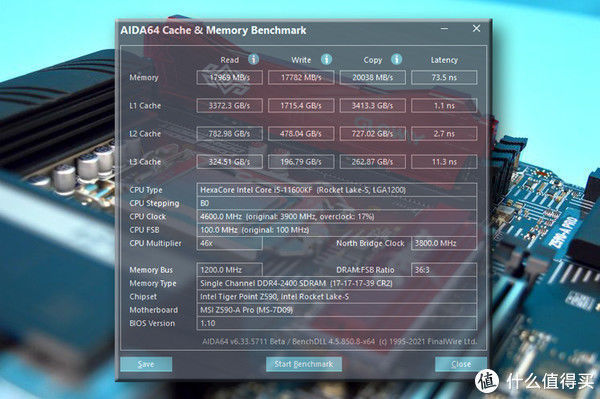
Task: Select L3 Cache latency 11.3 ns
Action: pos(444,162)
